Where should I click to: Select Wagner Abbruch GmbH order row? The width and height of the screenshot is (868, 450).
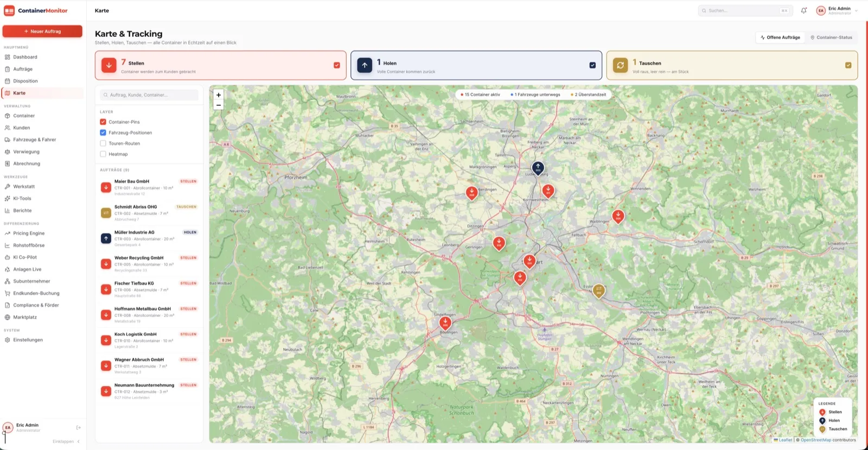pyautogui.click(x=149, y=366)
